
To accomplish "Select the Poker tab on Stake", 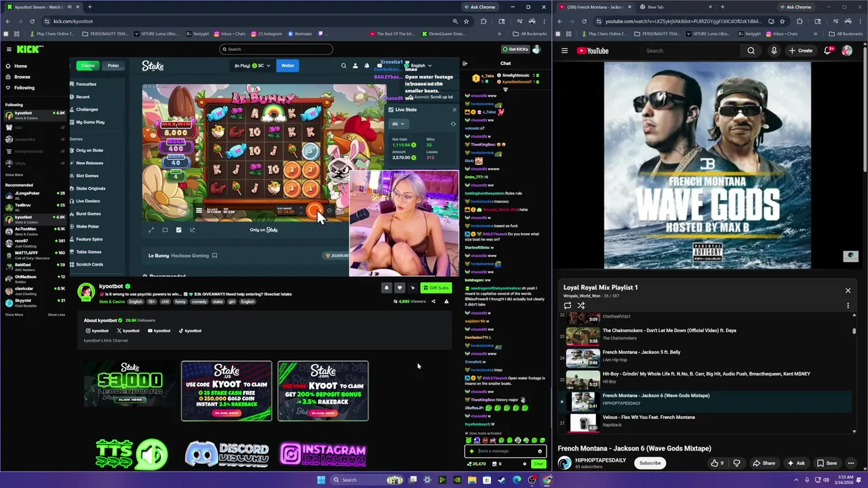I will 113,66.
